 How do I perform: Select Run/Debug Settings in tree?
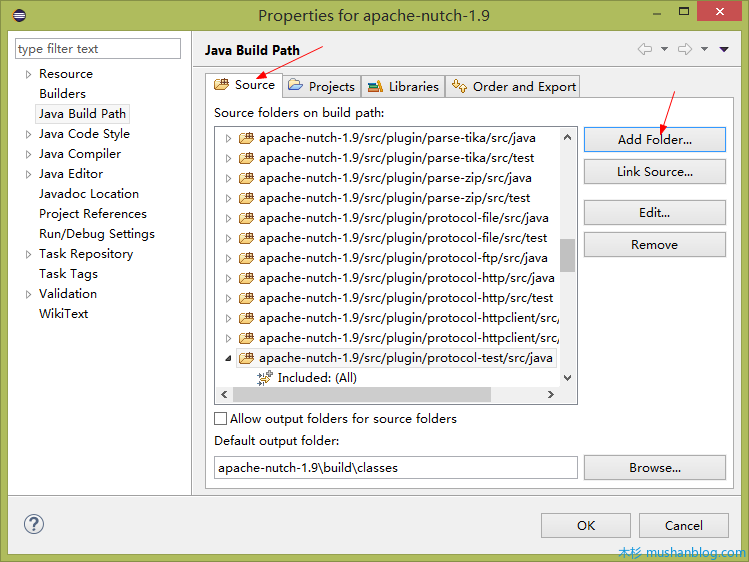tap(97, 234)
